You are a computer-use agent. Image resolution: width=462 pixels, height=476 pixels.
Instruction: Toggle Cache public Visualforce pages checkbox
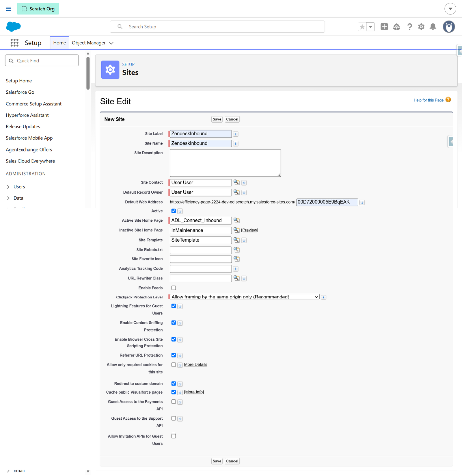coord(174,392)
